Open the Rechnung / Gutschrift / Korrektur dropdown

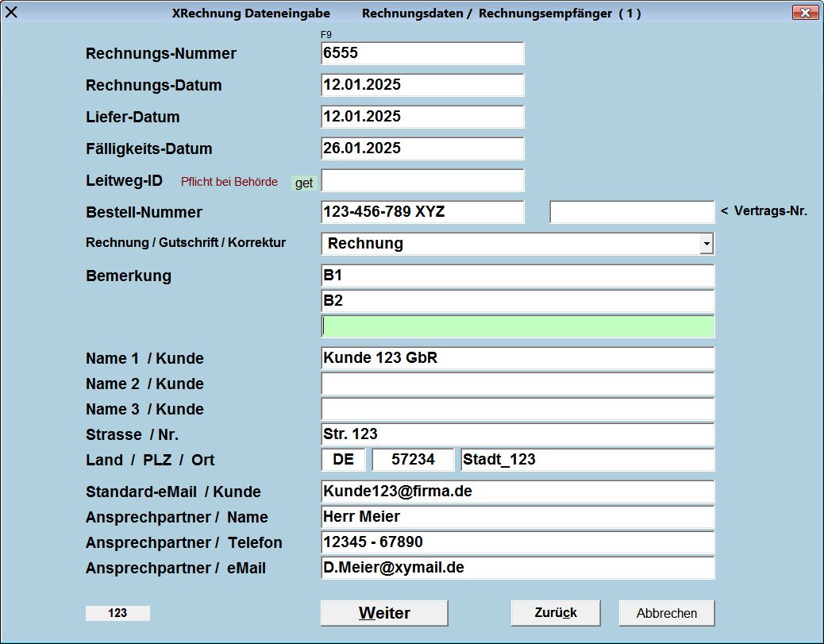click(706, 244)
